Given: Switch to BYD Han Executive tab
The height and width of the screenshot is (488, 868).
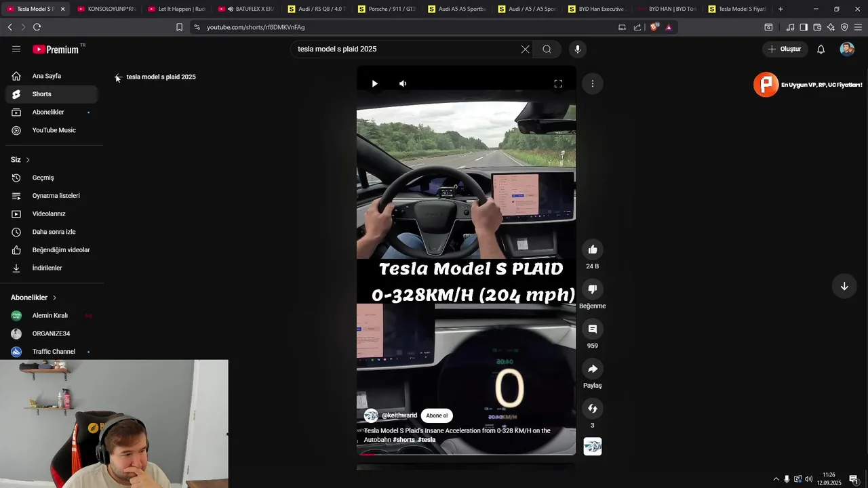Looking at the screenshot, I should (x=597, y=9).
